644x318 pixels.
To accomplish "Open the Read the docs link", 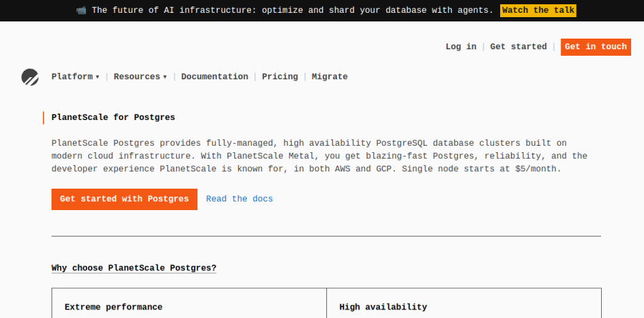I will [x=240, y=199].
